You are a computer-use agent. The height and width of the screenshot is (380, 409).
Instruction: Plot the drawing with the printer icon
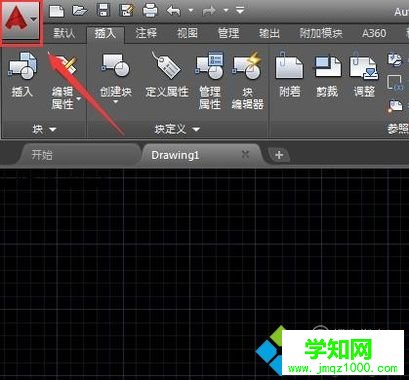click(150, 11)
